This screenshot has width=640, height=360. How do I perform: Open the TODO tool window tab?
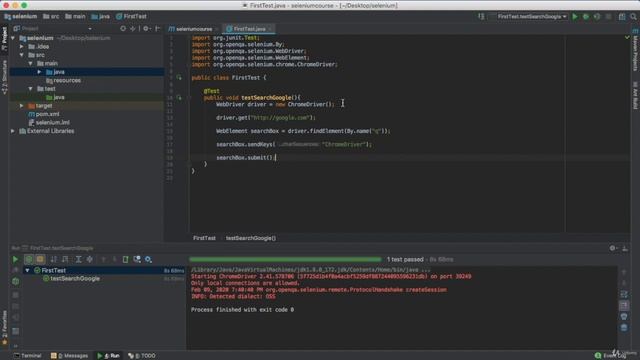point(142,356)
